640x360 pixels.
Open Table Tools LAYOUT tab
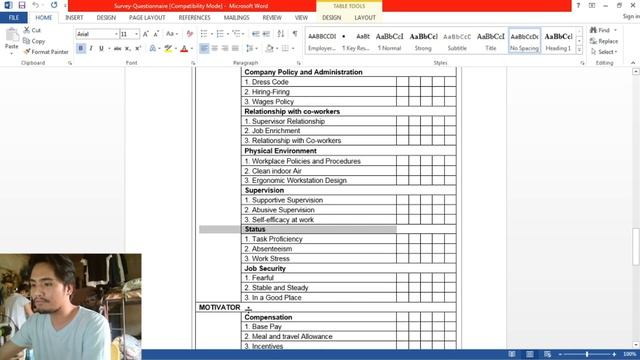click(x=365, y=18)
